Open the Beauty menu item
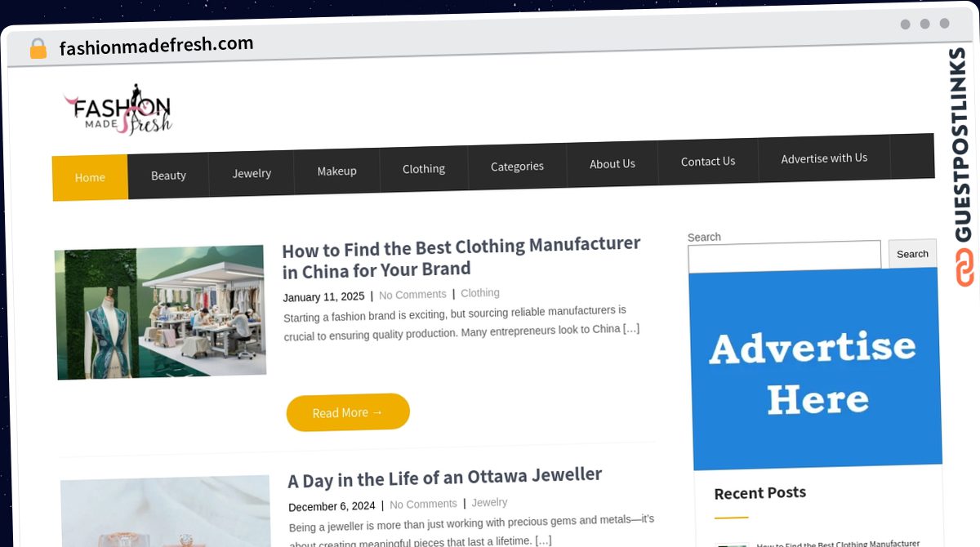This screenshot has height=547, width=980. point(168,176)
